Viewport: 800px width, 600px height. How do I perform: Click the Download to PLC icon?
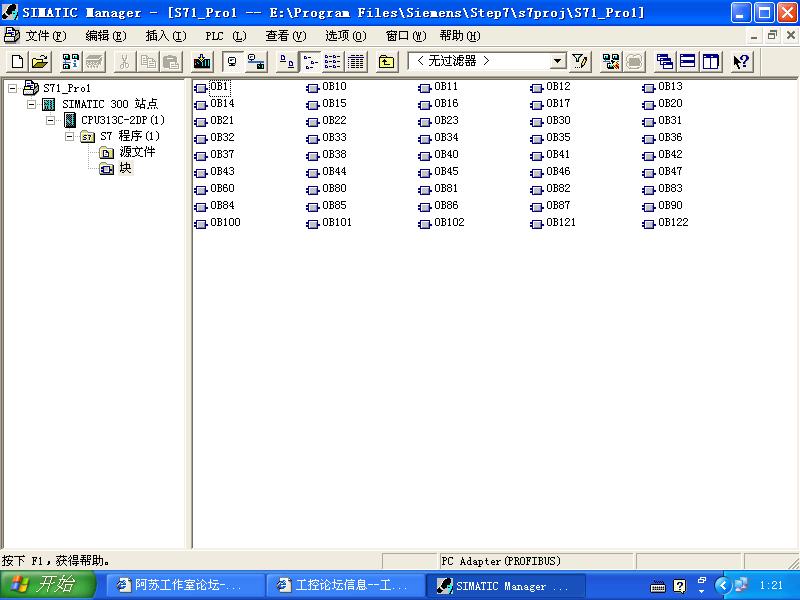pyautogui.click(x=202, y=62)
